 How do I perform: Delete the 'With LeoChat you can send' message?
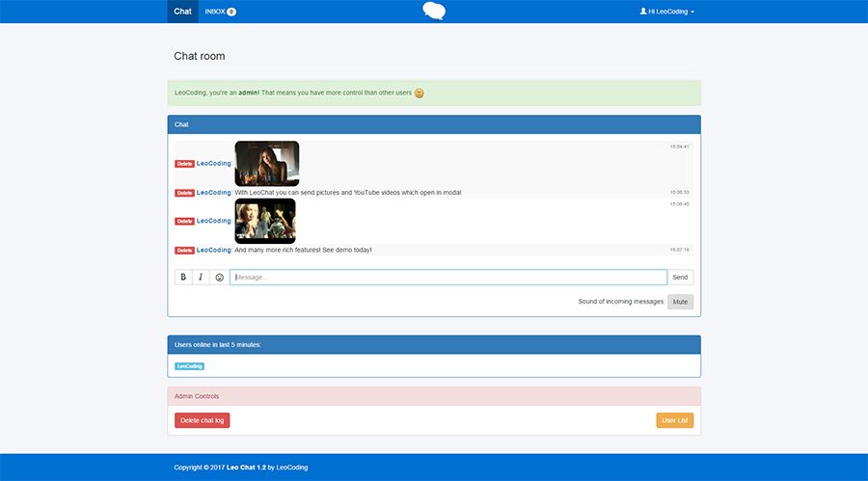[184, 193]
